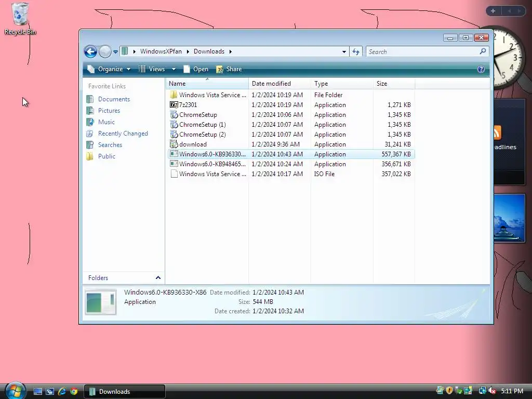This screenshot has width=532, height=399.
Task: Click the RSS feed headlines gadget icon
Action: (497, 132)
